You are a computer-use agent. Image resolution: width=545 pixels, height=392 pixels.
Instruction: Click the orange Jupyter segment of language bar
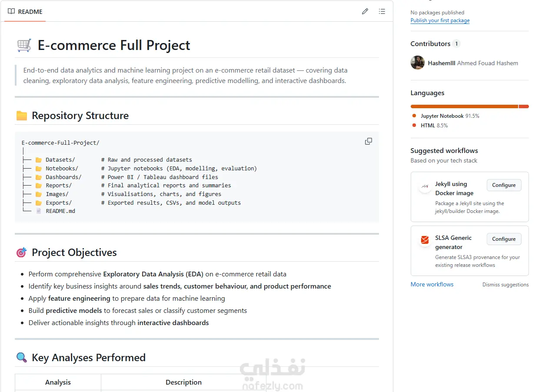[x=464, y=106]
